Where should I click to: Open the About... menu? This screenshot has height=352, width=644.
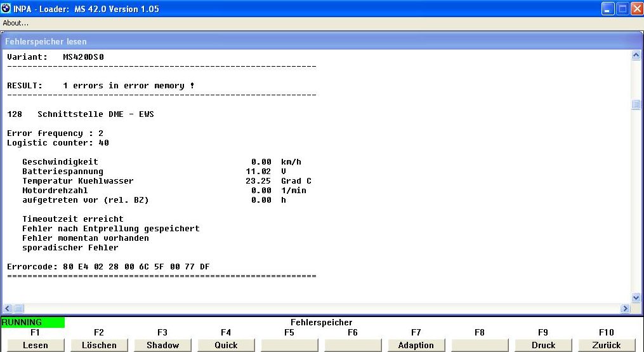16,23
